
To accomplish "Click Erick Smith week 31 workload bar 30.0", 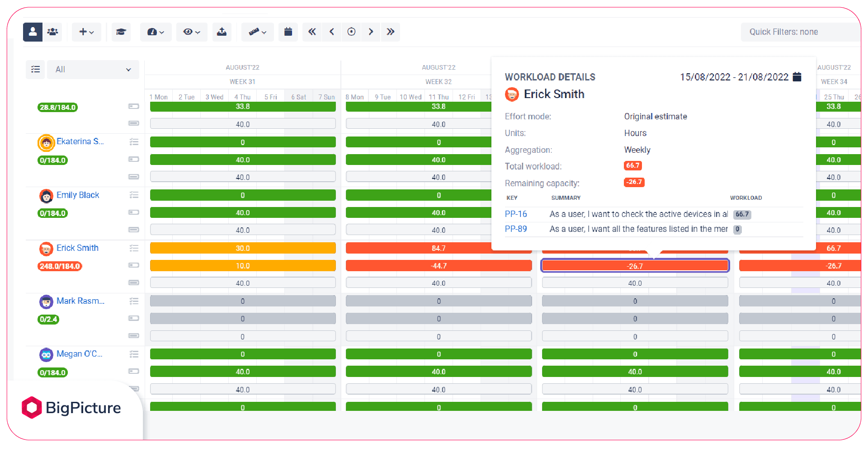I will point(243,248).
